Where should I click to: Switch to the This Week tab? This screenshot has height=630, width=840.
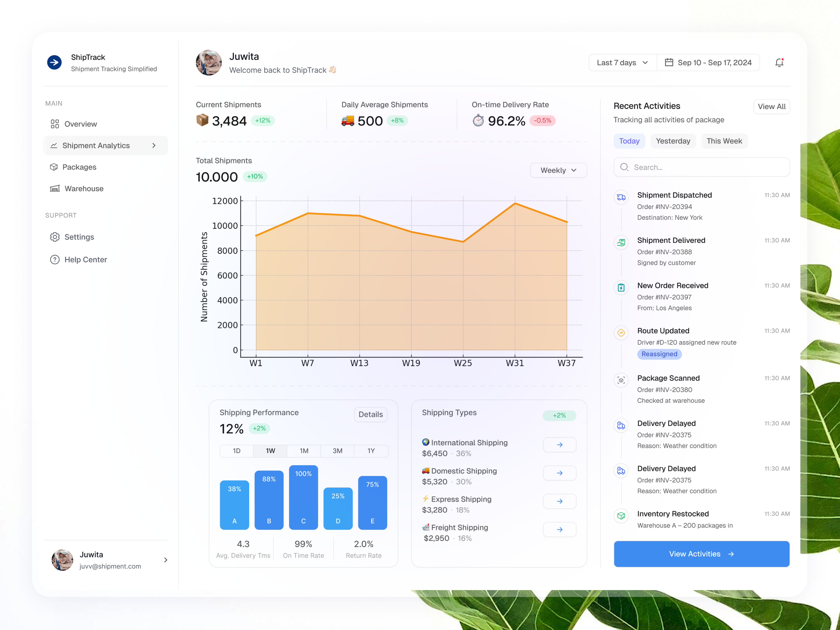coord(724,141)
